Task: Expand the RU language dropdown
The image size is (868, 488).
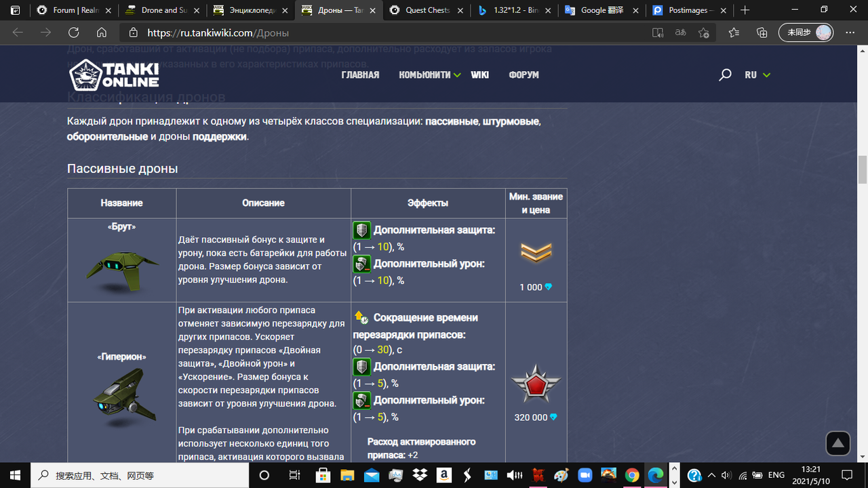Action: tap(757, 75)
